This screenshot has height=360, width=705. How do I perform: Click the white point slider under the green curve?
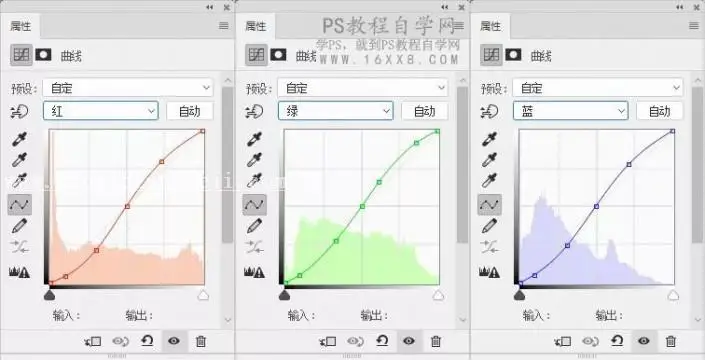click(438, 295)
